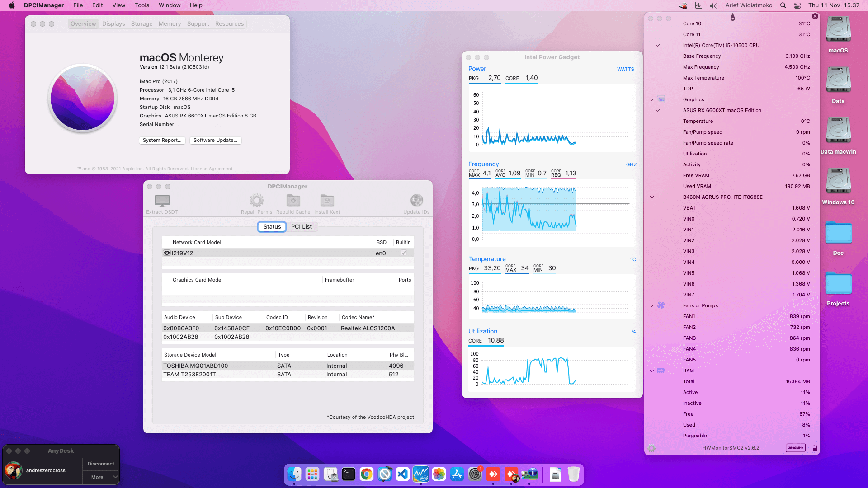Collapse the Graphics group in HWMonitorSMC2
The height and width of the screenshot is (488, 868).
point(652,99)
